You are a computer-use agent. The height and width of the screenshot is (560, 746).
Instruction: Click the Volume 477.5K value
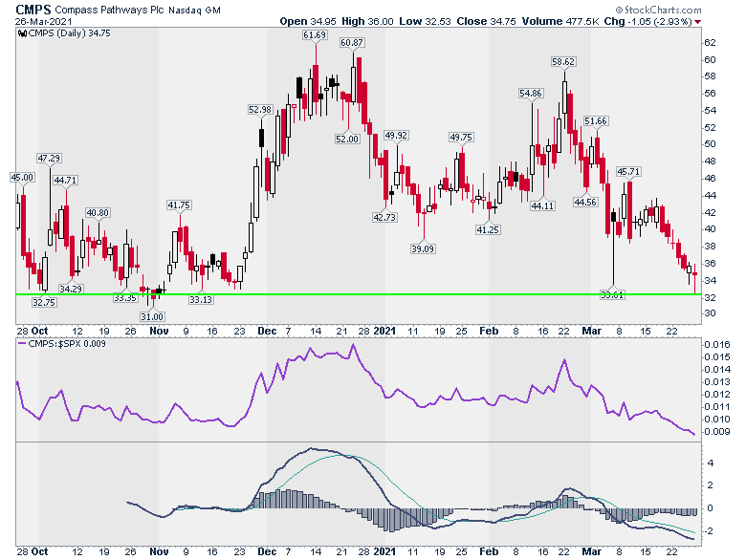tap(560, 21)
